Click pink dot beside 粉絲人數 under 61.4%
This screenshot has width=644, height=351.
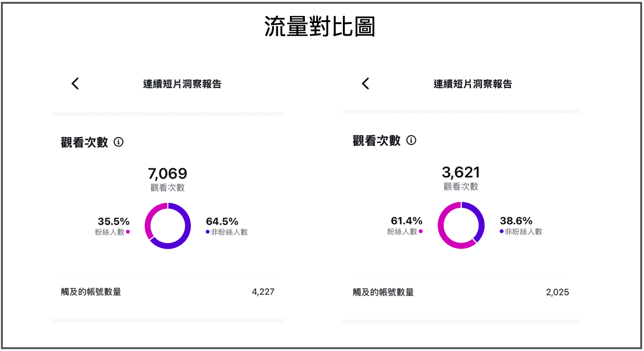click(421, 231)
